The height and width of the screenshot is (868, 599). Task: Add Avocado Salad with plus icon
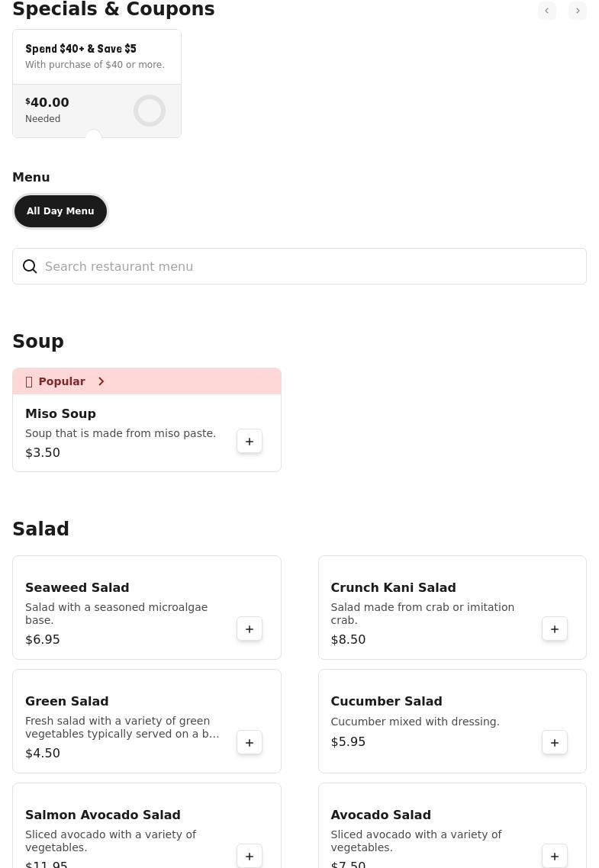(x=555, y=857)
